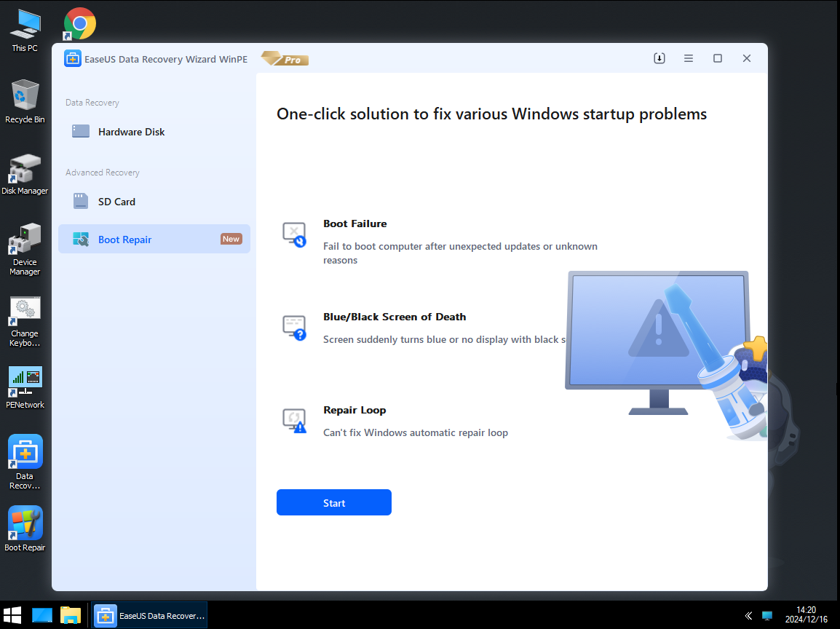840x629 pixels.
Task: Open File Explorer from taskbar
Action: 70,615
